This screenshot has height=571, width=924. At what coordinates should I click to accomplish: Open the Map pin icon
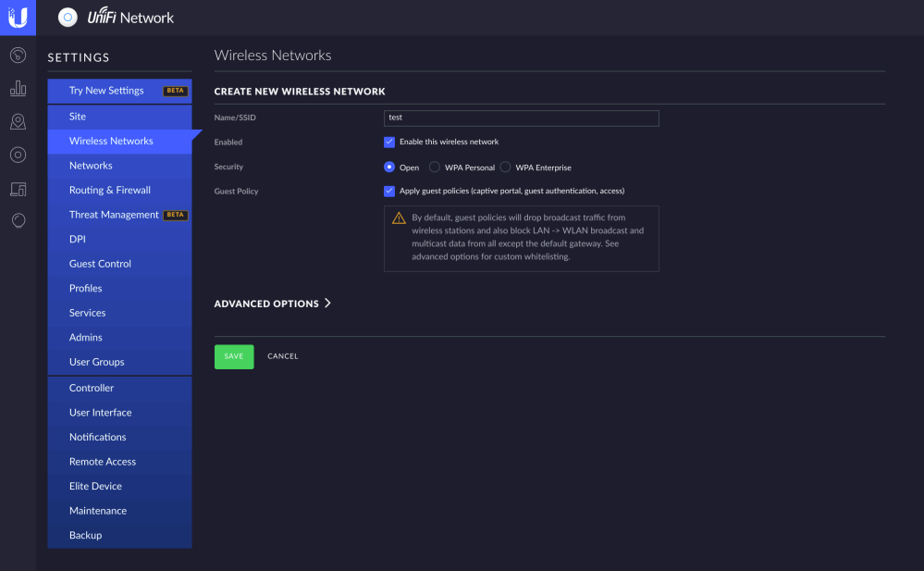(18, 122)
